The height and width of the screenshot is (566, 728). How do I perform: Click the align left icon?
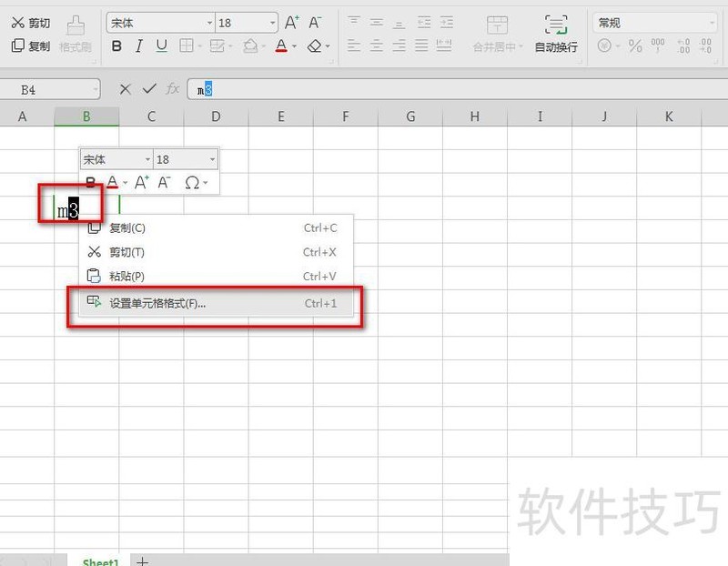pyautogui.click(x=354, y=45)
